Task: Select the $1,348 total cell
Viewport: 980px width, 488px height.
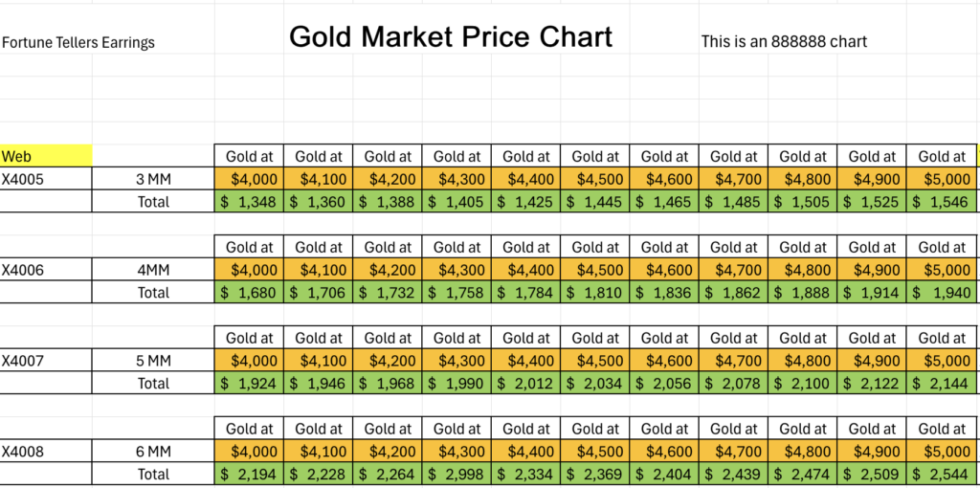Action: point(249,202)
